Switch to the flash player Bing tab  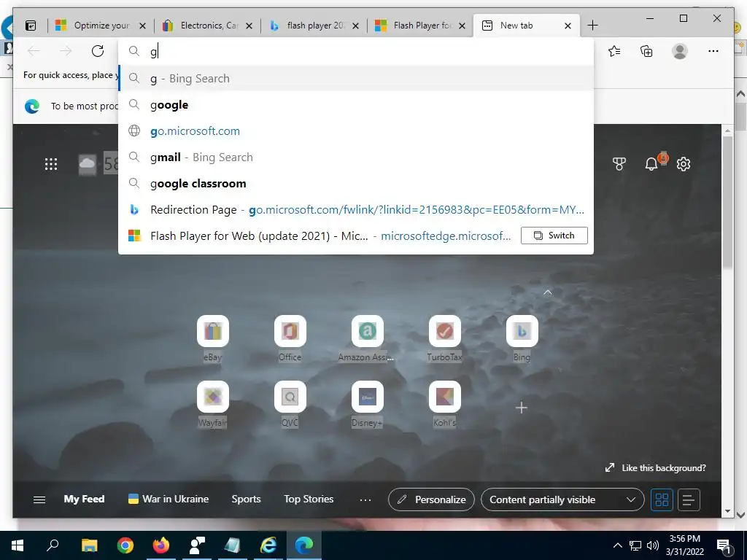point(314,26)
